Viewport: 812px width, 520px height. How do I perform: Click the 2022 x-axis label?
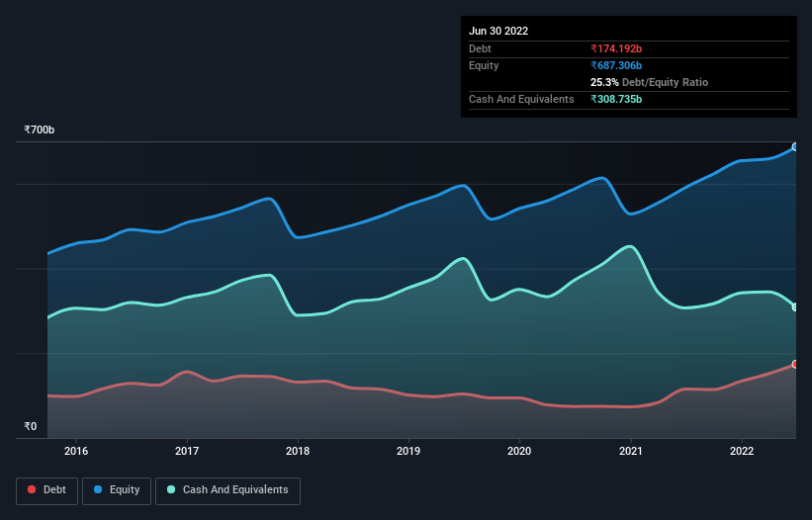pyautogui.click(x=742, y=451)
